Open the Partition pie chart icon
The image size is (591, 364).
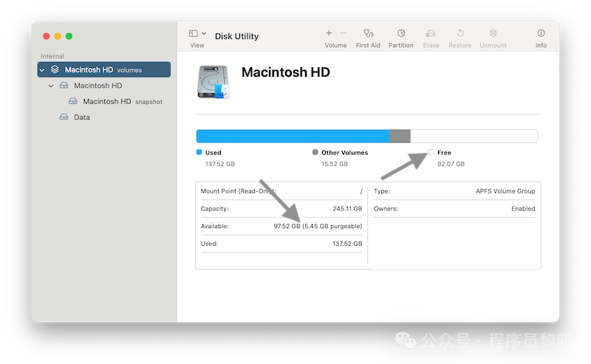pos(401,33)
